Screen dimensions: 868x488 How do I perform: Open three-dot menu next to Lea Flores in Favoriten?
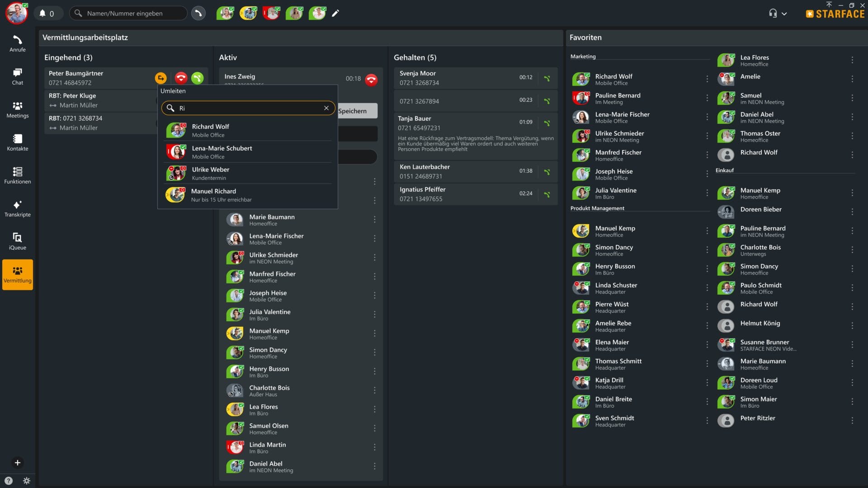click(852, 60)
